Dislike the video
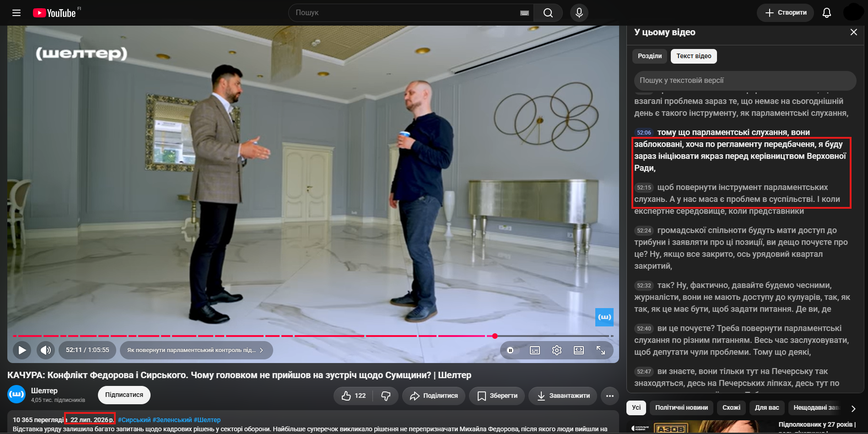The width and height of the screenshot is (868, 434). coord(386,396)
